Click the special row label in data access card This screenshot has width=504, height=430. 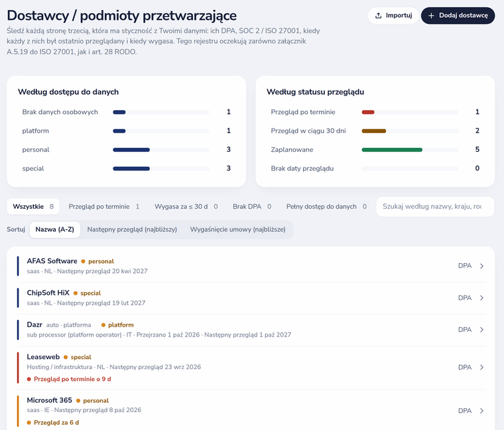(33, 168)
